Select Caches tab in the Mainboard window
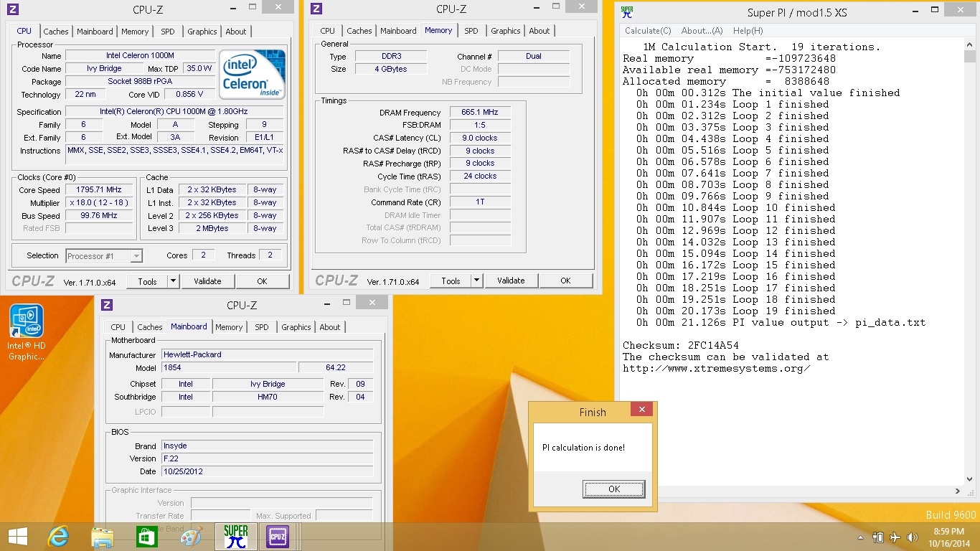980x551 pixels. (150, 327)
